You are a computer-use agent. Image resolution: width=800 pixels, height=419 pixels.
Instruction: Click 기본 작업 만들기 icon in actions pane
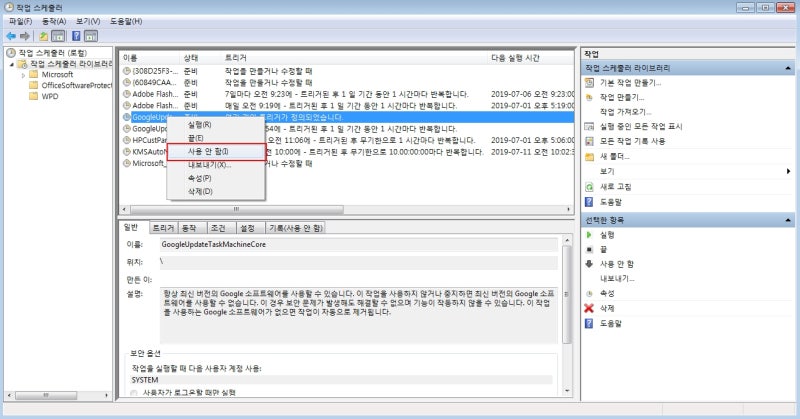pos(589,83)
